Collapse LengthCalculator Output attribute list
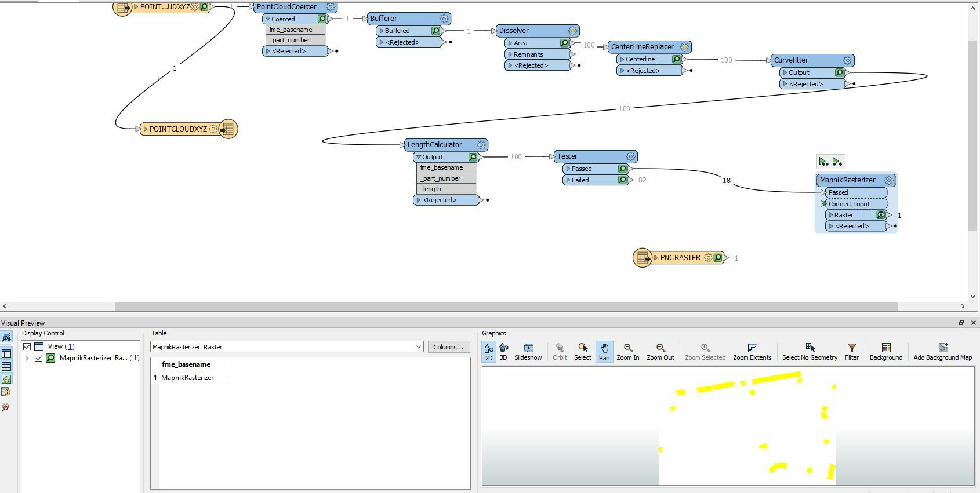980x493 pixels. 419,157
